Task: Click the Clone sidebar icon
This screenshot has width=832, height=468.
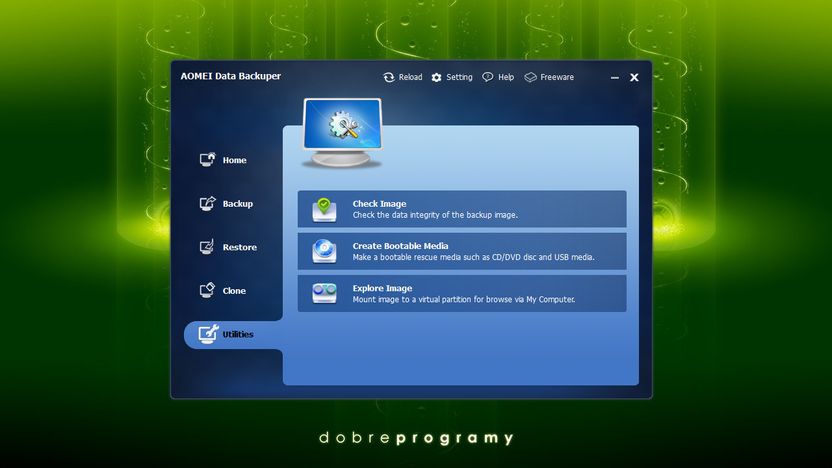Action: [x=207, y=290]
